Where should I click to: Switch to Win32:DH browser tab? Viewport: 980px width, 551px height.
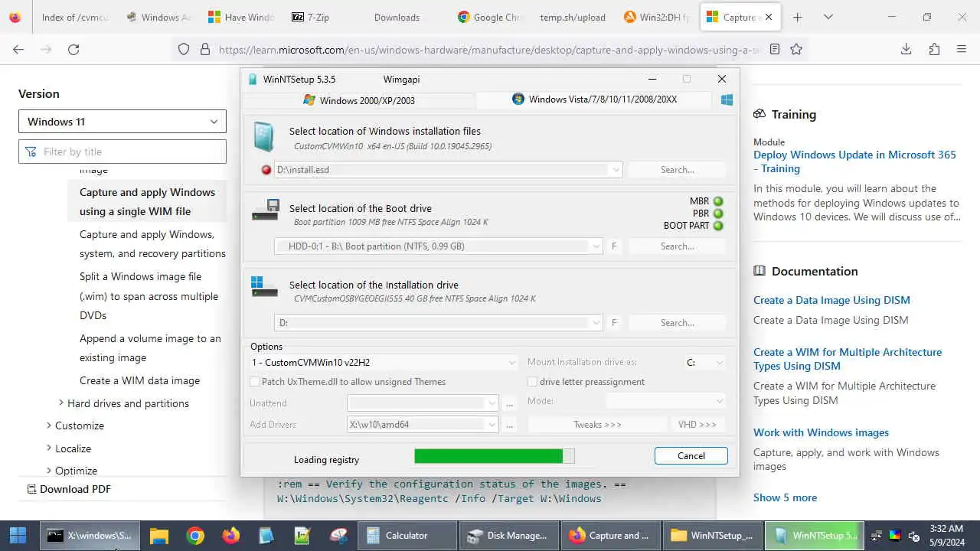(x=656, y=17)
